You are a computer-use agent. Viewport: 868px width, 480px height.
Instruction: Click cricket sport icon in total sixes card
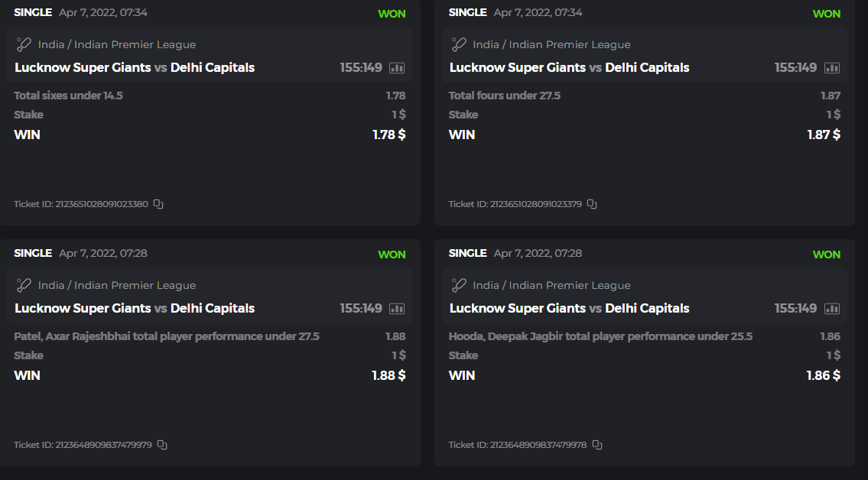(x=24, y=44)
